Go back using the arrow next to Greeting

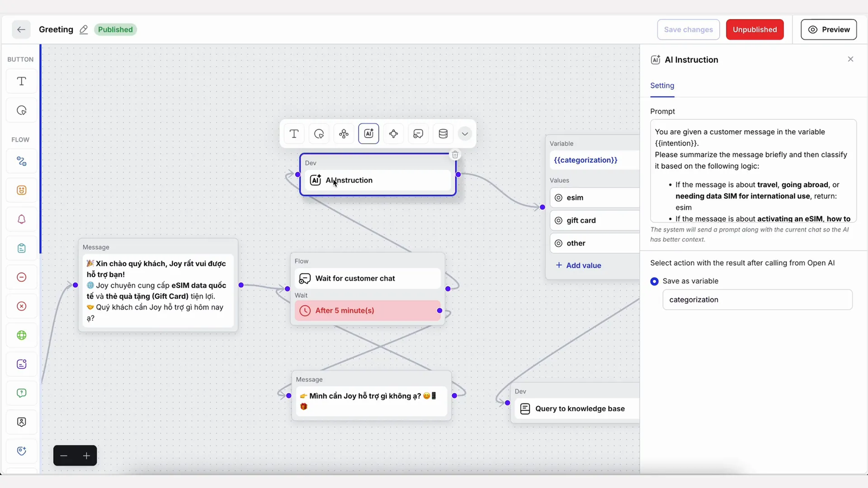21,29
